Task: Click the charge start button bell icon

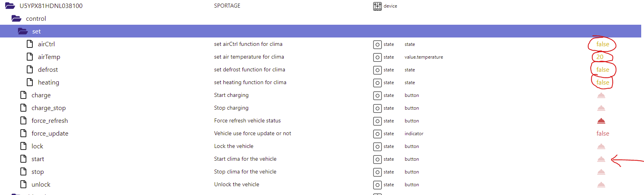Action: pos(601,95)
